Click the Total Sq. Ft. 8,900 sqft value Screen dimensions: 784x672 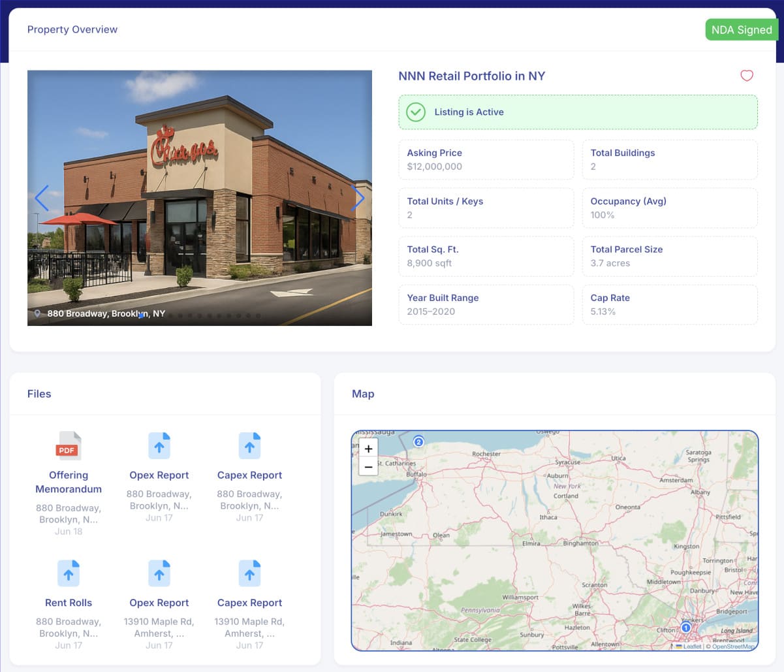coord(429,263)
